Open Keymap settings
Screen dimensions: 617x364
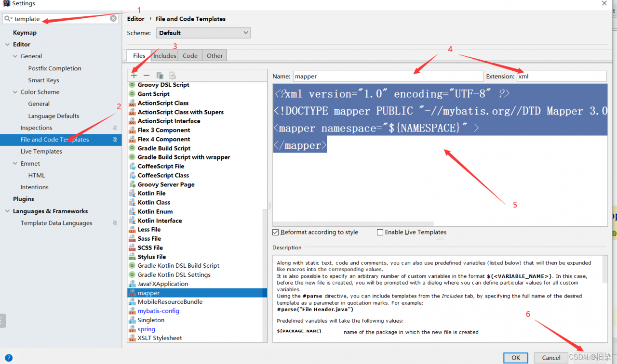(25, 33)
